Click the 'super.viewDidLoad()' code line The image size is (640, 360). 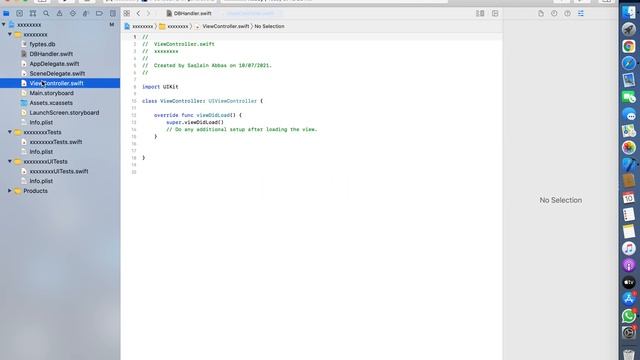(195, 122)
